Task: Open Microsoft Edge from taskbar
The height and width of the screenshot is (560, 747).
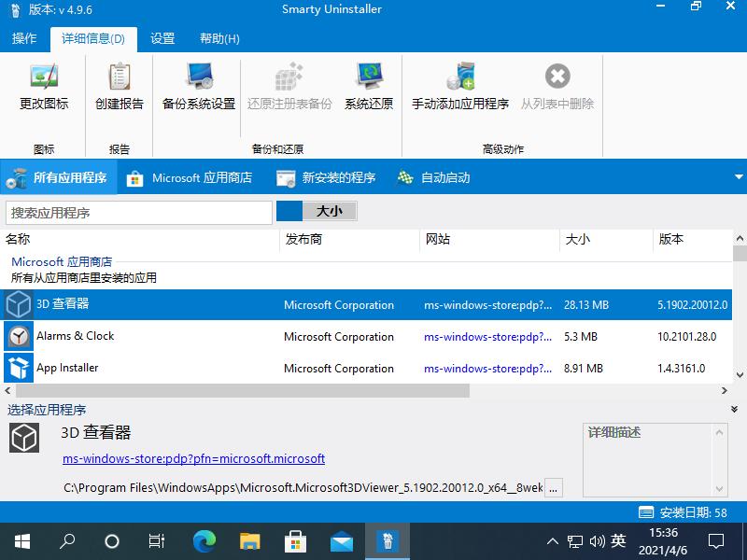Action: pyautogui.click(x=204, y=541)
